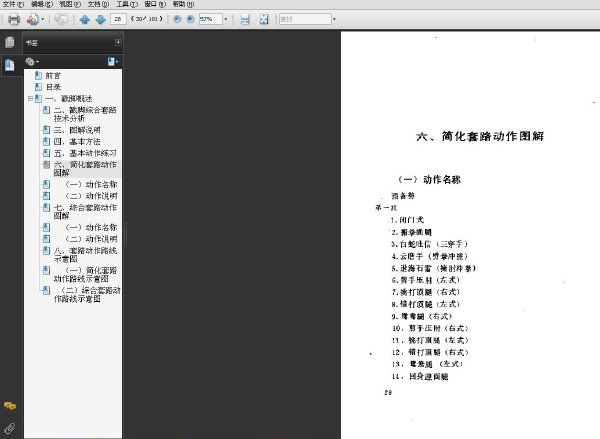600x439 pixels.
Task: Print the document with the printer icon
Action: [x=14, y=19]
